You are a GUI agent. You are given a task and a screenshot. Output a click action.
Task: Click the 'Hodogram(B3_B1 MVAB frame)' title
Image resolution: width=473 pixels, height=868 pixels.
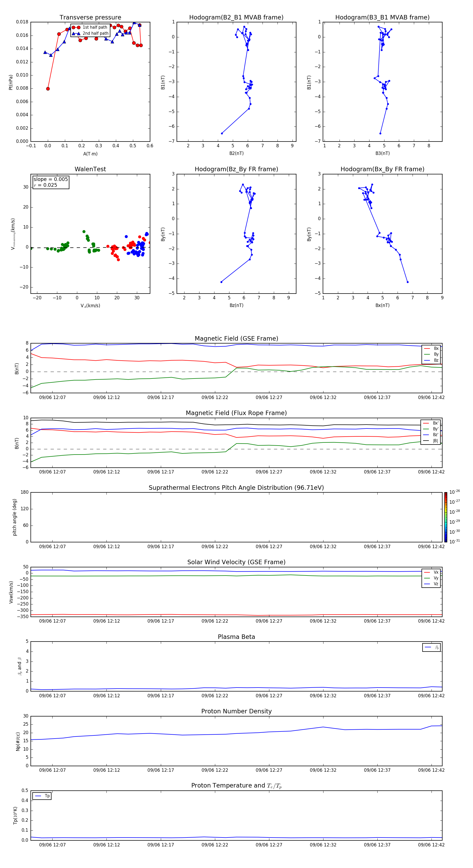pos(382,18)
